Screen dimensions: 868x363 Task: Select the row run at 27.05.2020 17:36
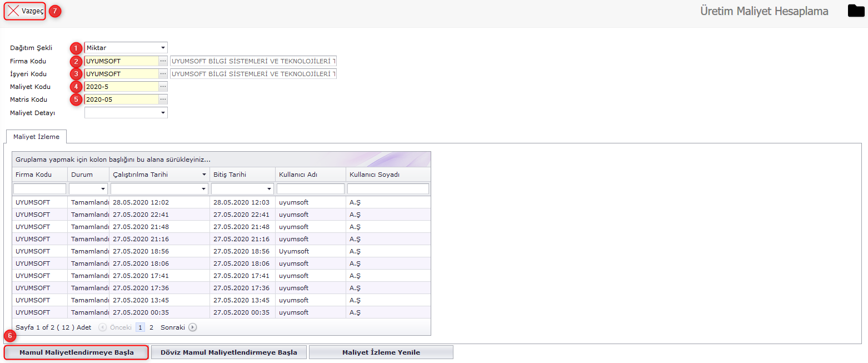tap(221, 288)
